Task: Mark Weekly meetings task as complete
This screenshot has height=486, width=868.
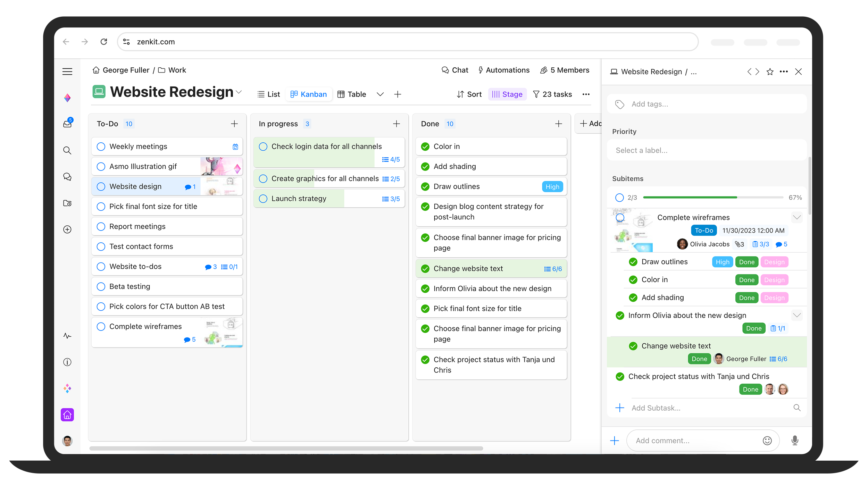Action: point(101,146)
